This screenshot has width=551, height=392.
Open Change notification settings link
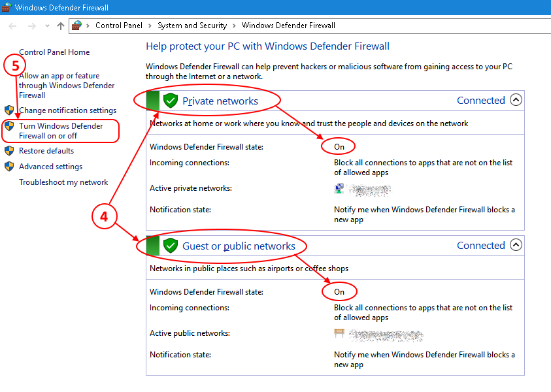coord(67,110)
